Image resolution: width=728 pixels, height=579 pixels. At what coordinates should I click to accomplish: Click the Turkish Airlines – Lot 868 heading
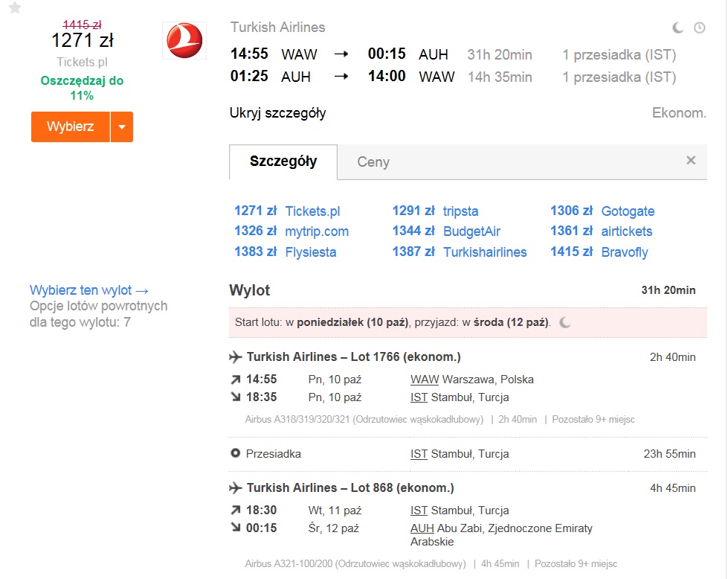pos(350,488)
